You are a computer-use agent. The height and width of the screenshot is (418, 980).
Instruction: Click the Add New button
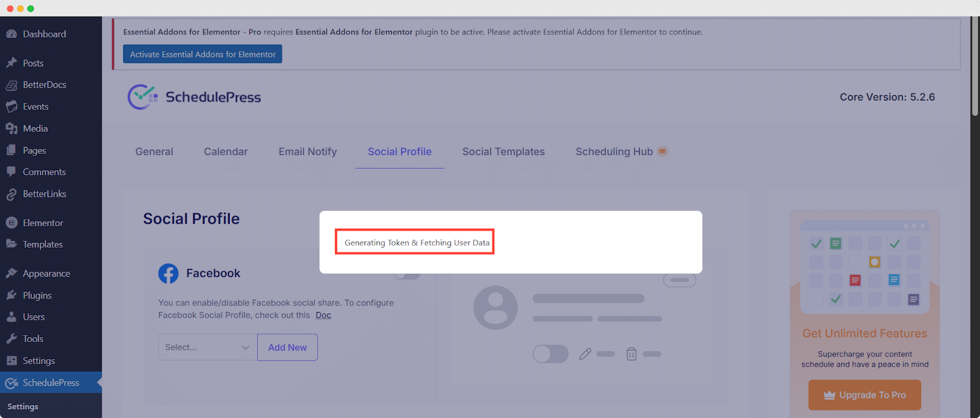(287, 347)
